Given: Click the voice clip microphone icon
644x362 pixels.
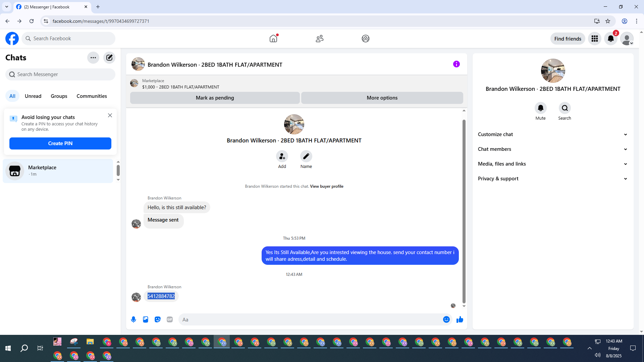Looking at the screenshot, I should (x=133, y=319).
